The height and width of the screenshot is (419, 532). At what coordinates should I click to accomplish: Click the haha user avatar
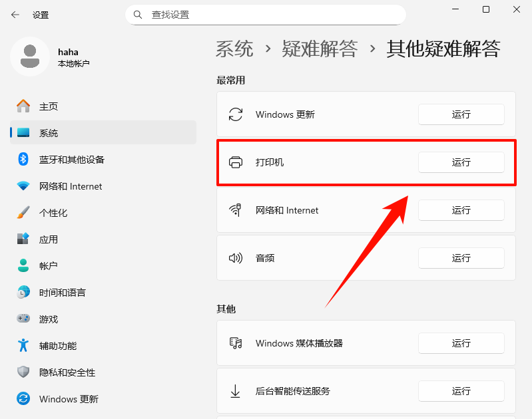(x=30, y=57)
